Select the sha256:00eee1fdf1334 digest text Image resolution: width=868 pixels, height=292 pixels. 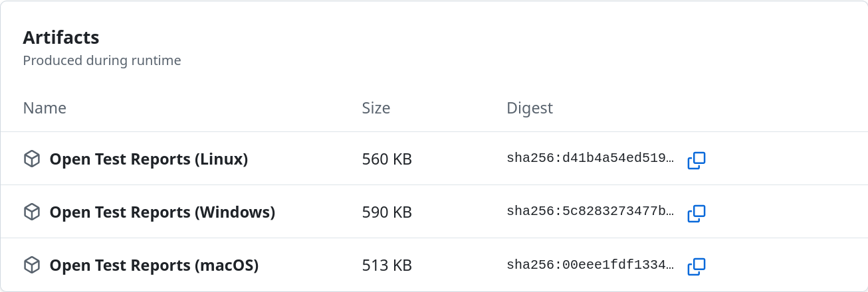[590, 265]
